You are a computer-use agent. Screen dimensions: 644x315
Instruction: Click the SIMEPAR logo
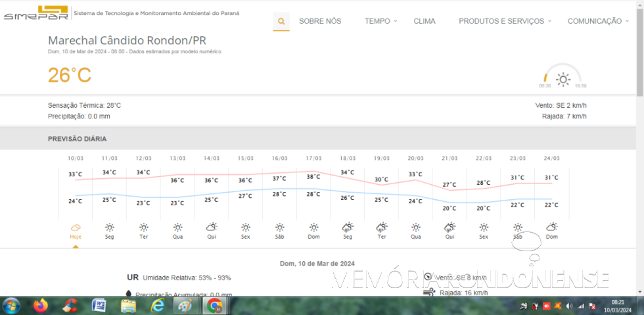click(35, 12)
